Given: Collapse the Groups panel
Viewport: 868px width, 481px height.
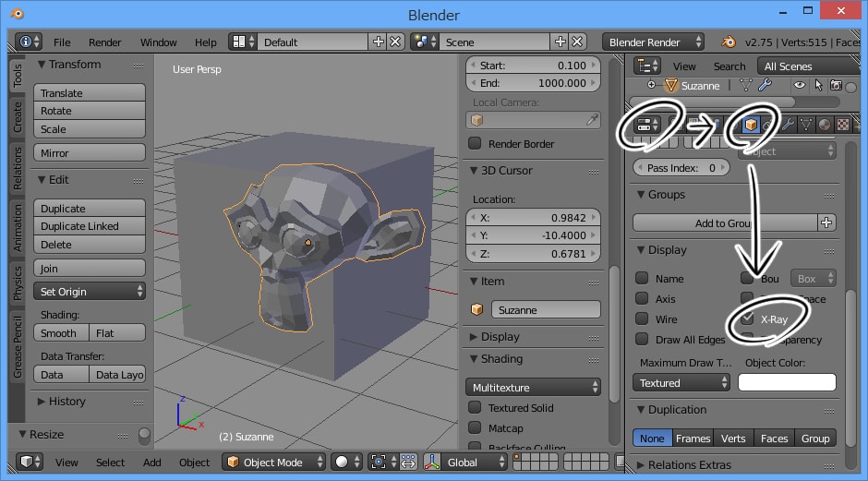Looking at the screenshot, I should (641, 194).
